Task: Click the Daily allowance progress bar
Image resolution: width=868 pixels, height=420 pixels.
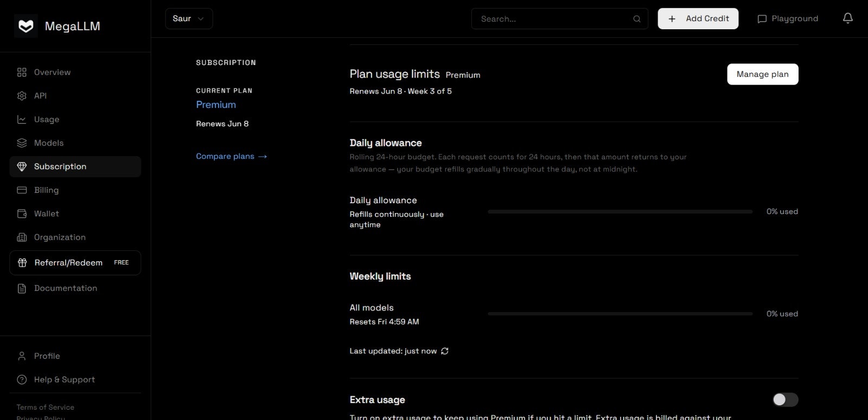Action: (620, 211)
